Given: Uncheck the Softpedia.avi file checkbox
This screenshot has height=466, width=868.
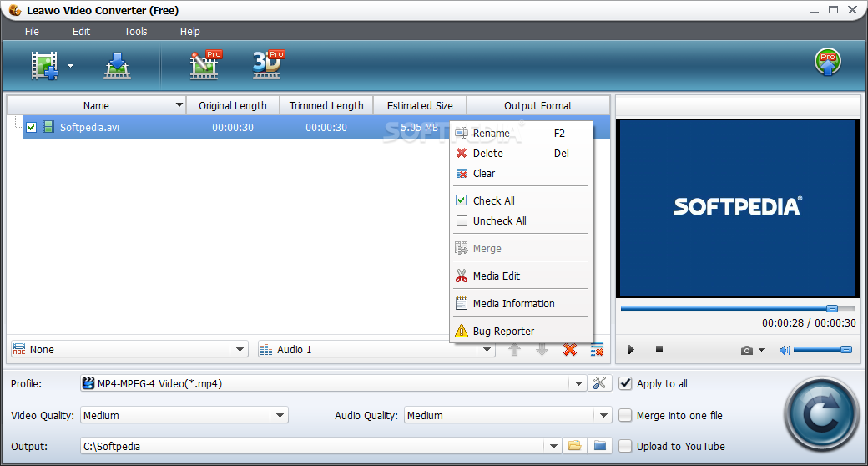Looking at the screenshot, I should click(x=32, y=128).
